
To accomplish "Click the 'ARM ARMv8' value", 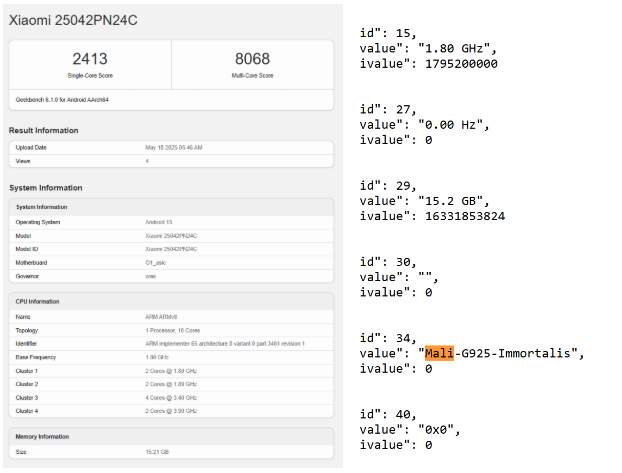I will tap(161, 317).
